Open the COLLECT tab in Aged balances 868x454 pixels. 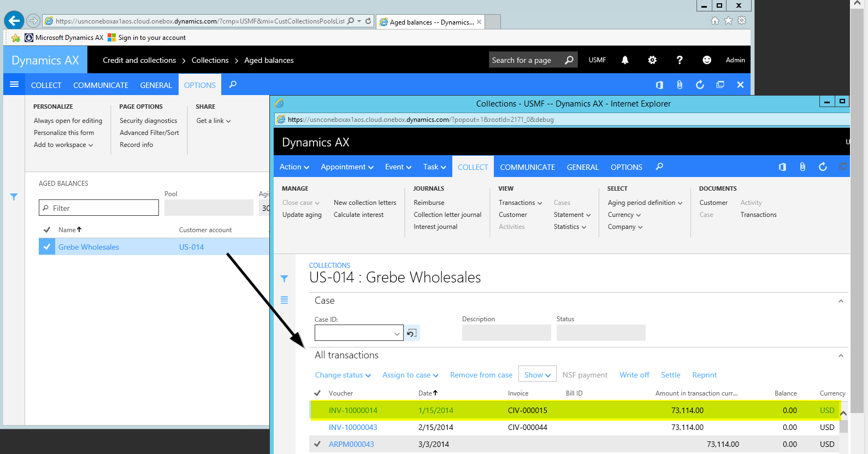pos(46,85)
